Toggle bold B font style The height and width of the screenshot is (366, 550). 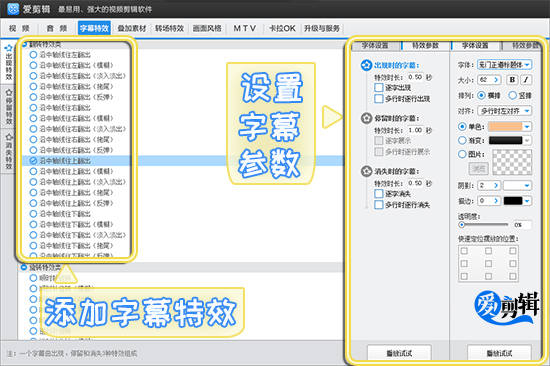pyautogui.click(x=512, y=80)
